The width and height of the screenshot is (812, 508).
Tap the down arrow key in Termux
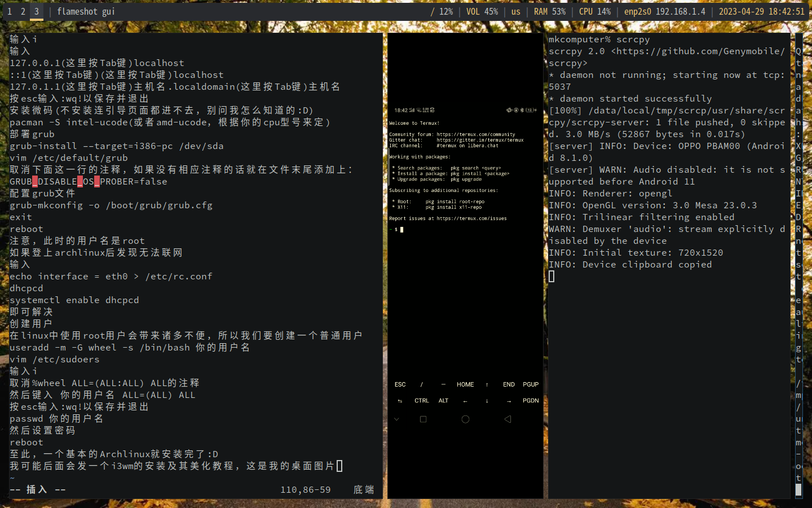487,401
